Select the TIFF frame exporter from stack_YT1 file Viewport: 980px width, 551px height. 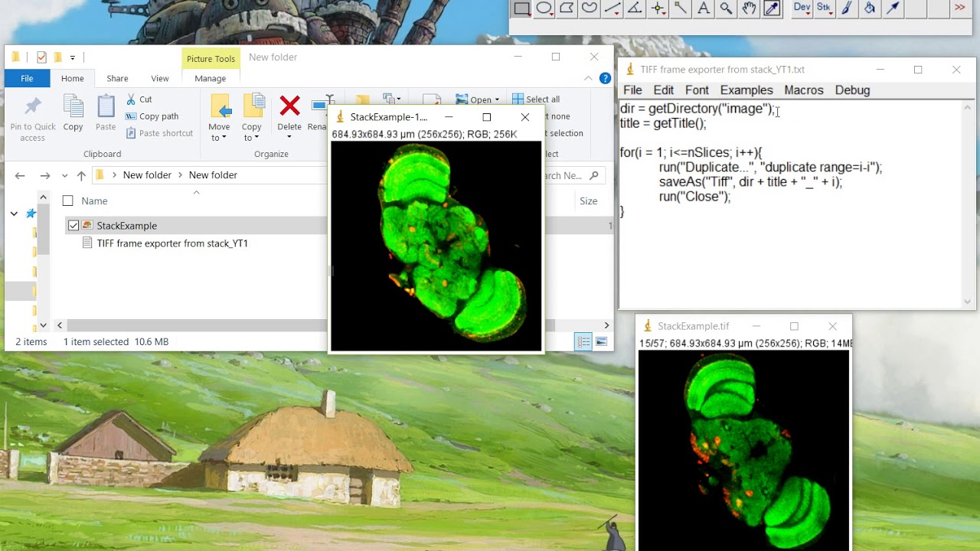[x=172, y=243]
